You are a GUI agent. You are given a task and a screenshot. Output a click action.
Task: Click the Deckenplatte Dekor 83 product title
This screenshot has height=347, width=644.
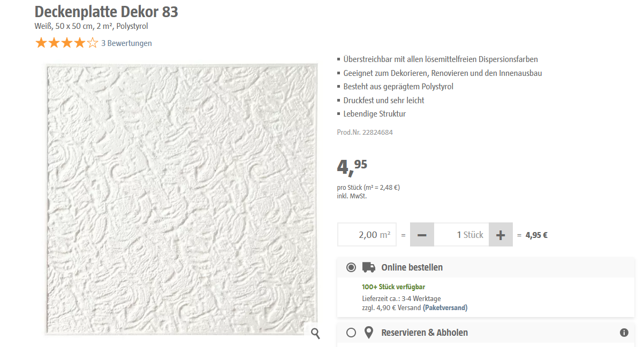coord(107,12)
